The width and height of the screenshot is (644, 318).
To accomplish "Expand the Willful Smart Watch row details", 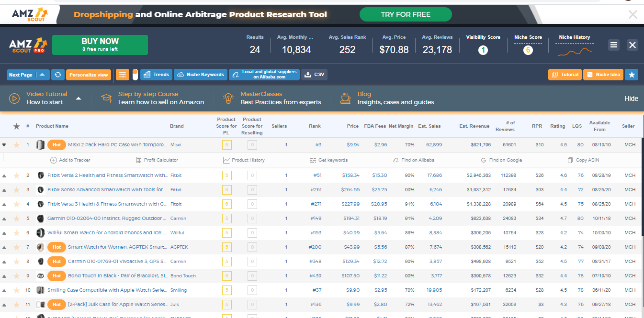I will [x=4, y=233].
